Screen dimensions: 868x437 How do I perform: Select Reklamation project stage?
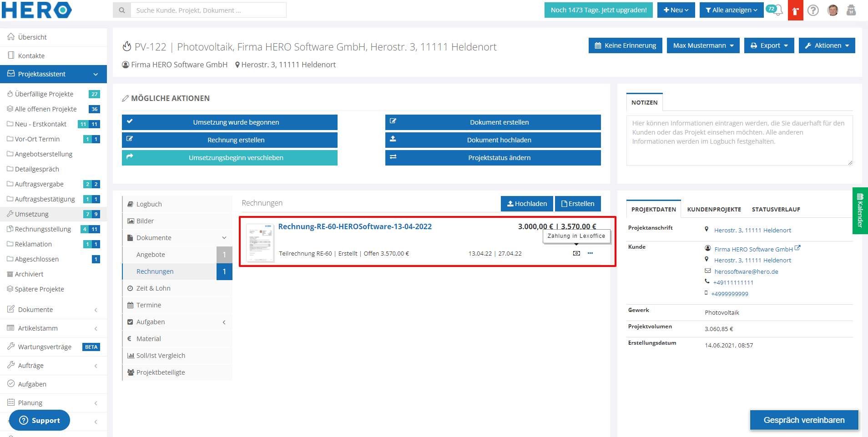(54, 244)
